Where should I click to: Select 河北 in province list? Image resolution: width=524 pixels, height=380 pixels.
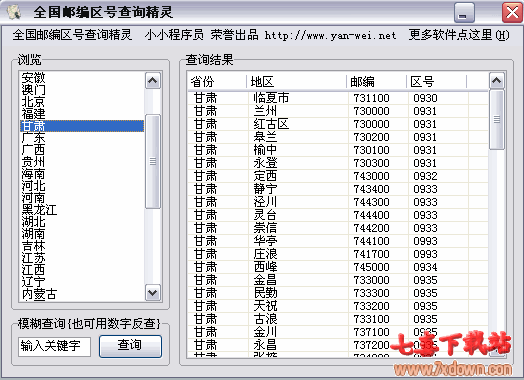(x=82, y=186)
